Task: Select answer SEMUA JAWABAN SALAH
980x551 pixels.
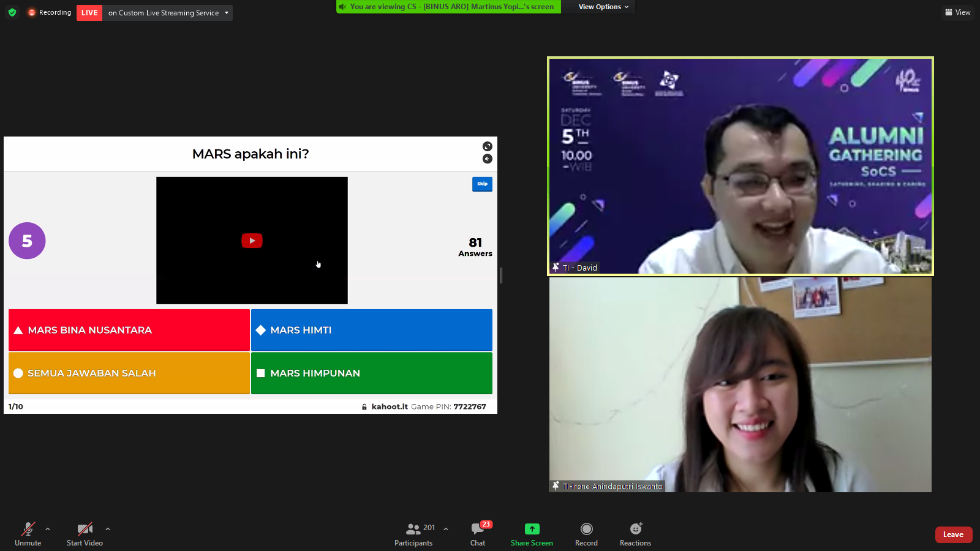Action: 129,373
